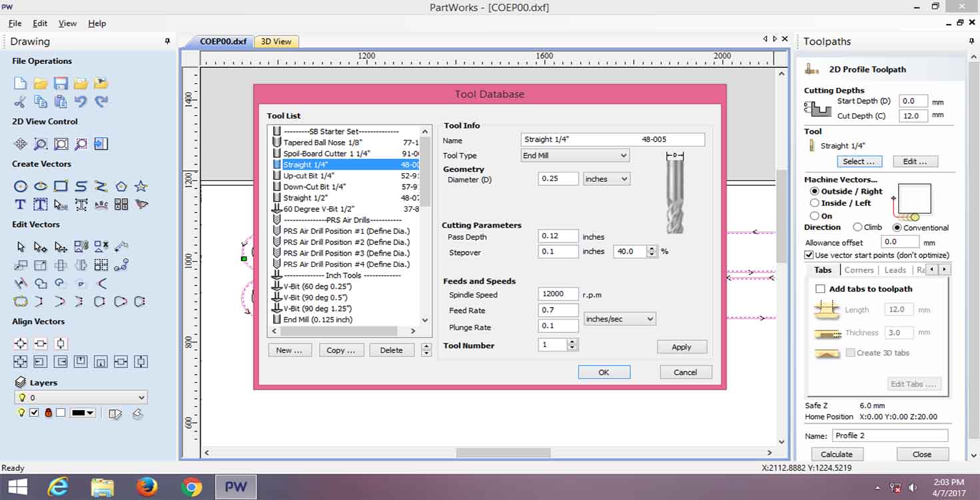Screen dimensions: 980x500
Task: Switch to the Corners tab
Action: pos(859,270)
